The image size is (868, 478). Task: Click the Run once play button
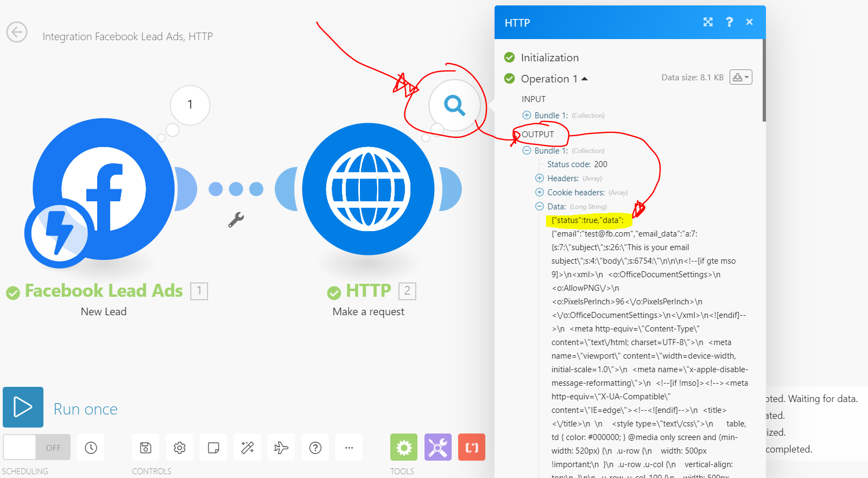pyautogui.click(x=23, y=407)
